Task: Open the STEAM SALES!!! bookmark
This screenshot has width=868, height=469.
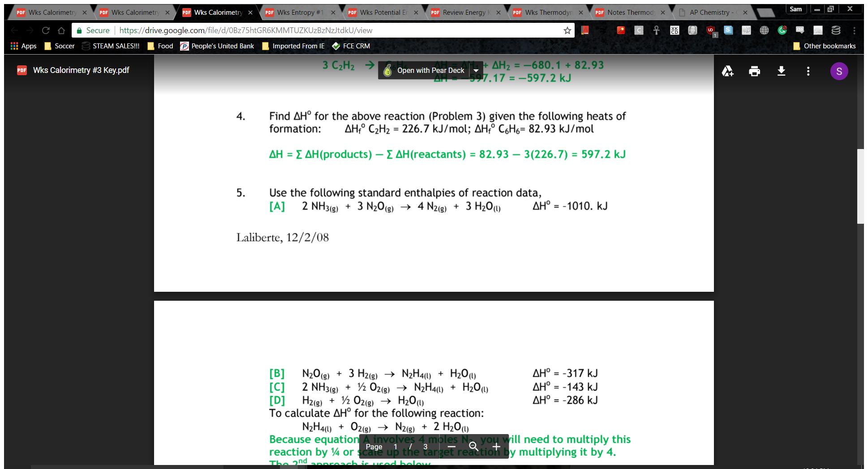Action: pyautogui.click(x=111, y=46)
